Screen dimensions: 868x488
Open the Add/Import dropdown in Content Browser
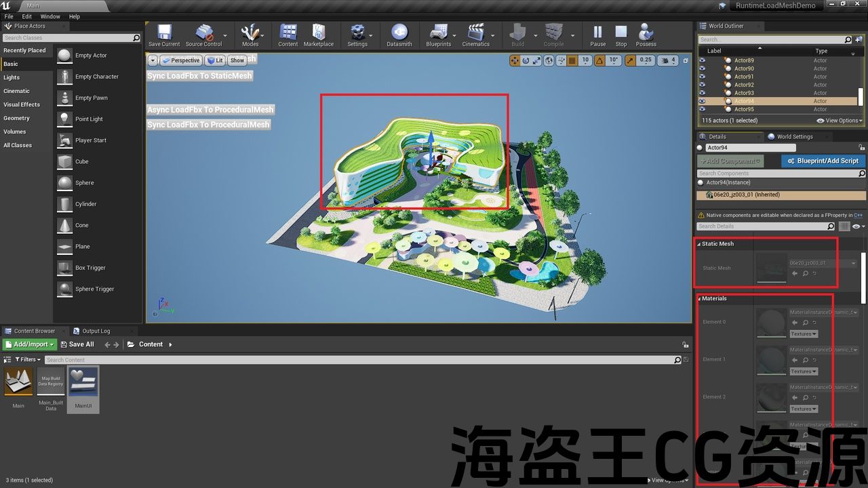click(x=29, y=344)
